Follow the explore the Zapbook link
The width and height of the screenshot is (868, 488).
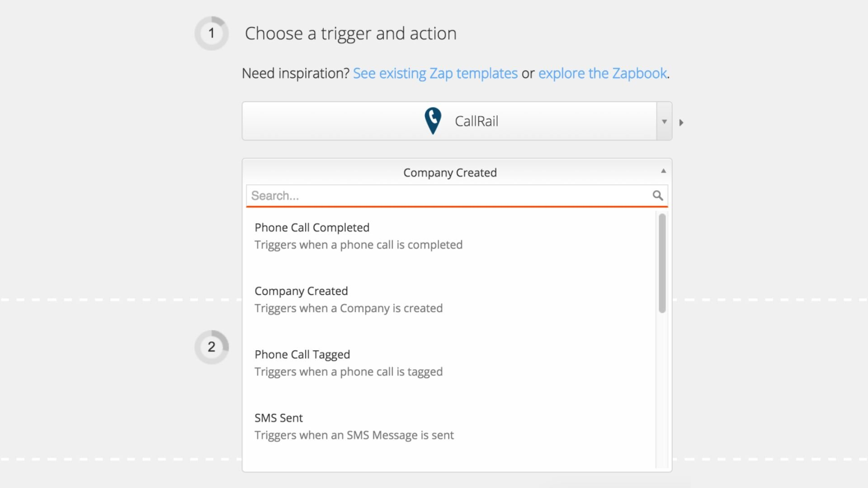(603, 73)
